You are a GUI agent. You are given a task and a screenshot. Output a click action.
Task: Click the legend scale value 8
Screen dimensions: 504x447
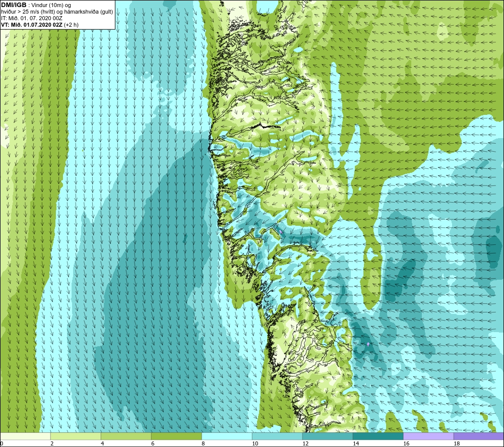click(x=203, y=443)
